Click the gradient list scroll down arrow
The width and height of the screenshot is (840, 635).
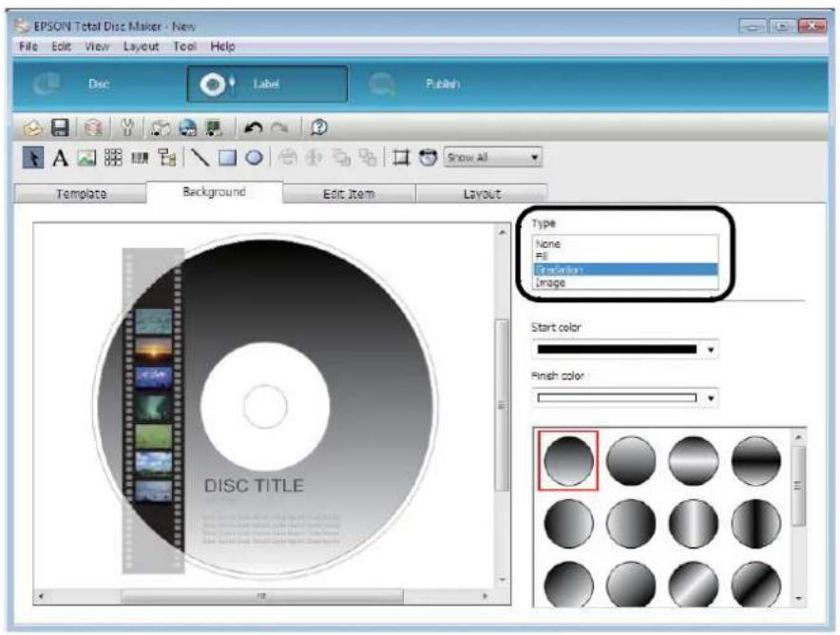click(798, 599)
